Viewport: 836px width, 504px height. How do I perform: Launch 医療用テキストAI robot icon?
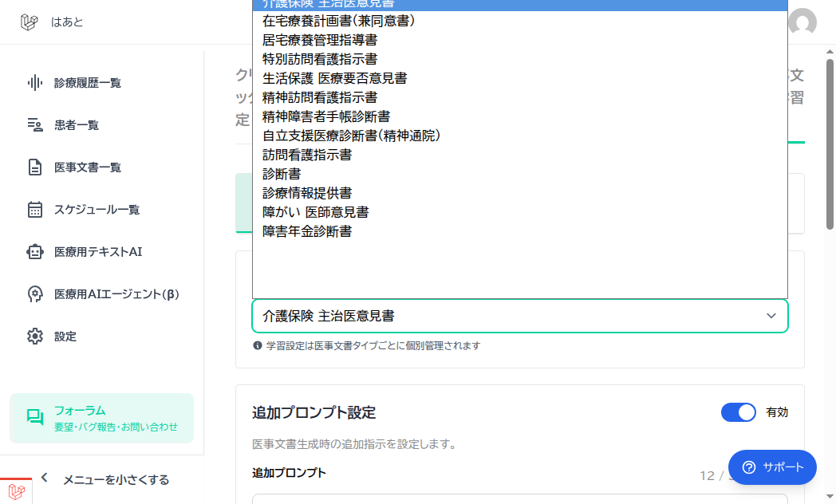coord(34,251)
